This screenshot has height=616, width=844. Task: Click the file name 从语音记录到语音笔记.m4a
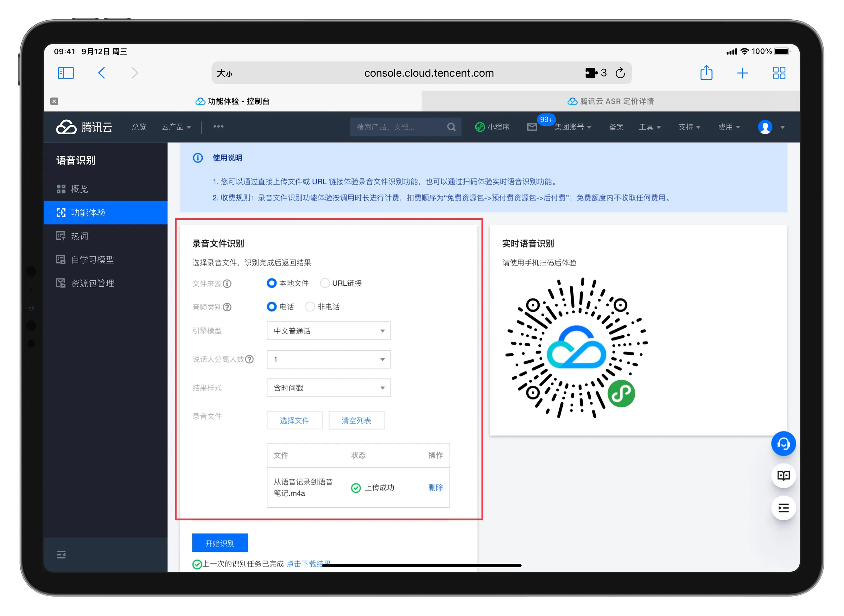[x=303, y=488]
